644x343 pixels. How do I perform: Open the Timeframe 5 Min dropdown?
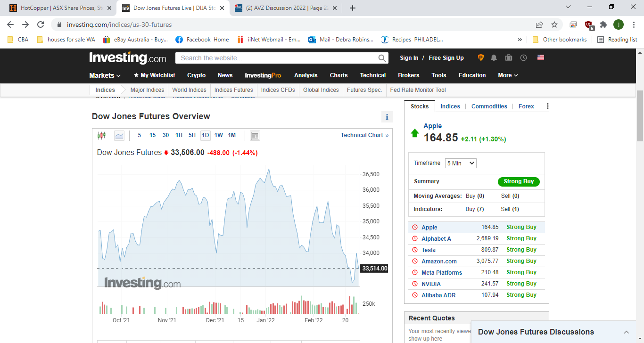click(x=461, y=163)
